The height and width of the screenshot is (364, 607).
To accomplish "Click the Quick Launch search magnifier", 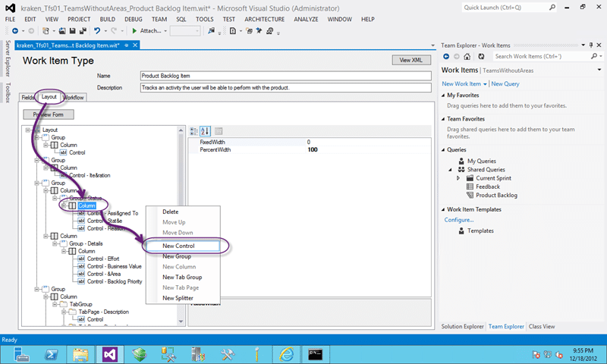I will [x=552, y=8].
